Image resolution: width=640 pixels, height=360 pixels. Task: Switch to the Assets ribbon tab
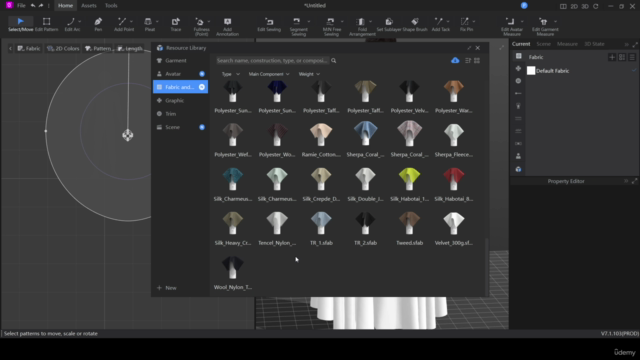click(89, 6)
